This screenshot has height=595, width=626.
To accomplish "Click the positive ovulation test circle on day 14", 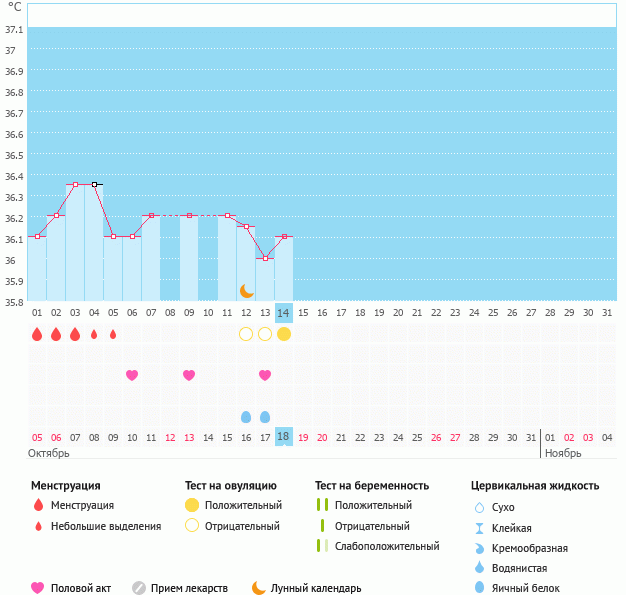I will click(x=284, y=334).
